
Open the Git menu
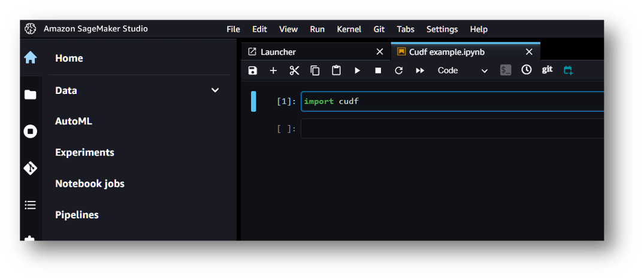click(x=379, y=29)
